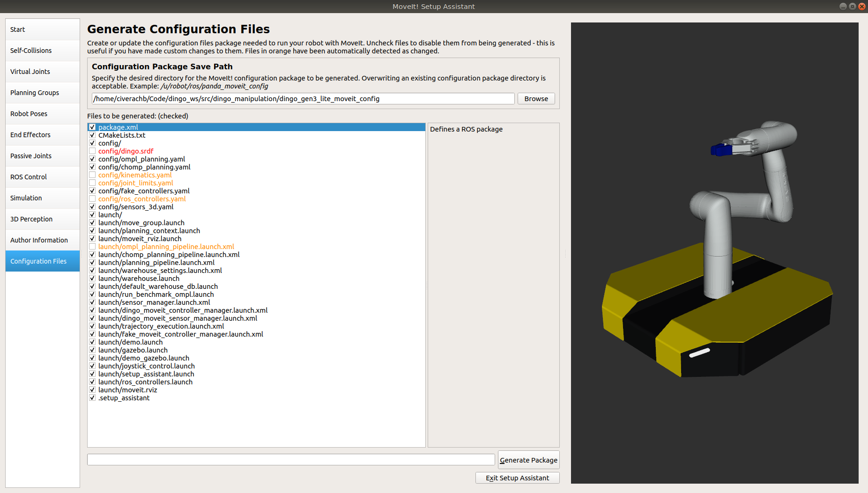Uncheck the launch/ folder checkbox
Image resolution: width=868 pixels, height=493 pixels.
(x=92, y=215)
